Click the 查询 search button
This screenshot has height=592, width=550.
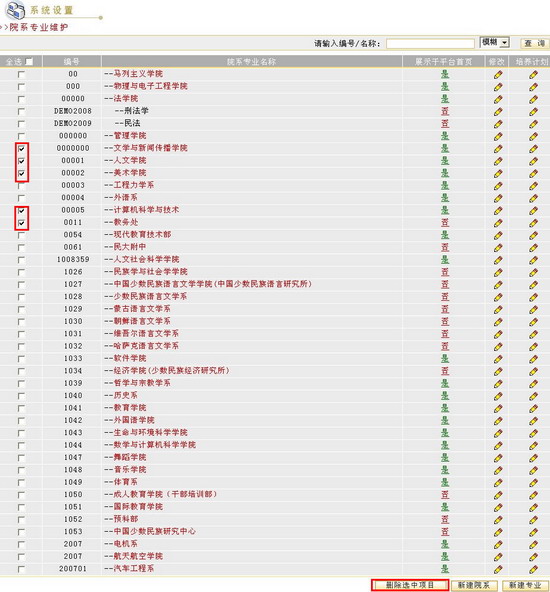(535, 43)
